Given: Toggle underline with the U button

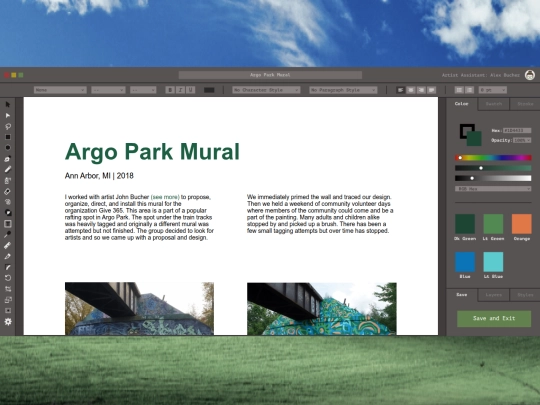Looking at the screenshot, I should click(x=190, y=90).
